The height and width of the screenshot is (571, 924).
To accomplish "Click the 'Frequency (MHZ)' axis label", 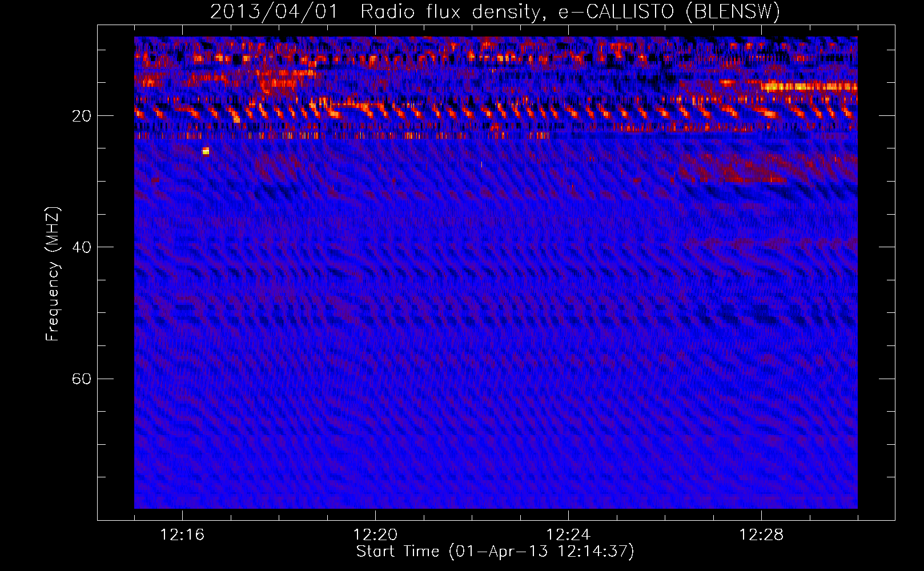I will [x=52, y=274].
